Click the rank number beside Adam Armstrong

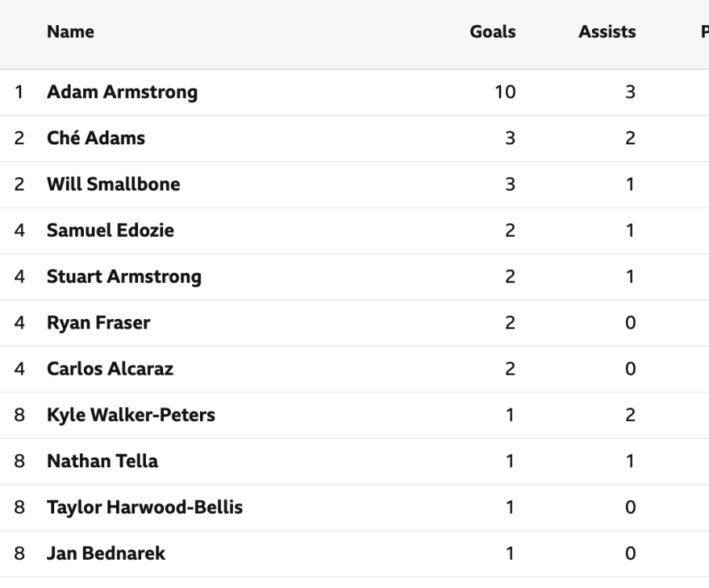tap(18, 93)
